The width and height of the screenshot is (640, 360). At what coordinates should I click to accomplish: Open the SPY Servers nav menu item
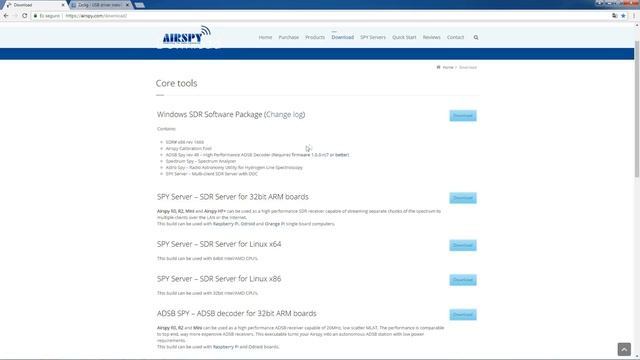click(x=373, y=37)
